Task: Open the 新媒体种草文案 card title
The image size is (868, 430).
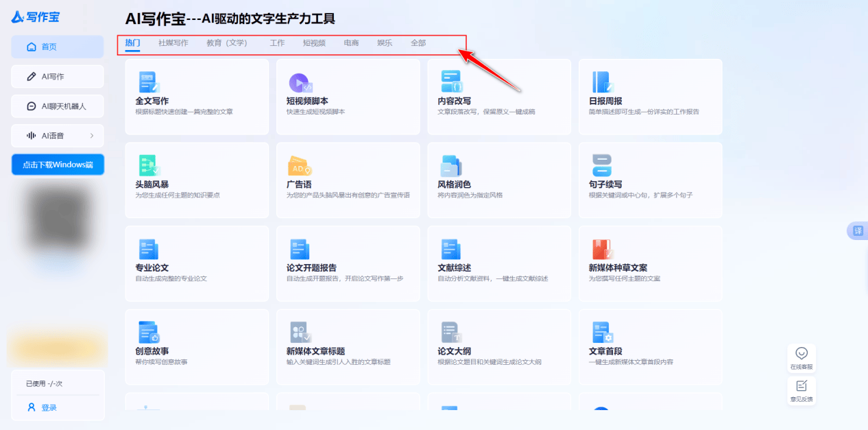Action: (618, 267)
